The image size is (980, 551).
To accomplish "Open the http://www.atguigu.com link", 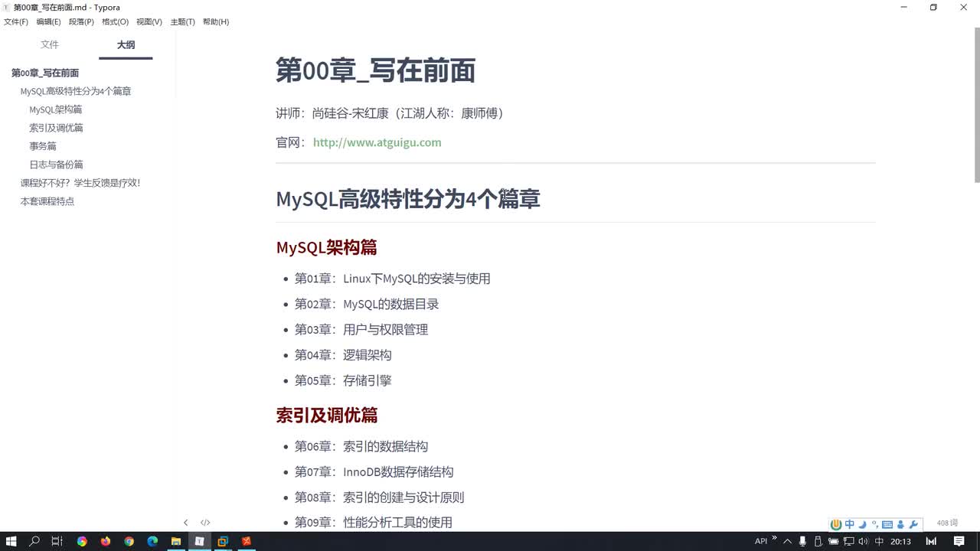I will coord(377,142).
